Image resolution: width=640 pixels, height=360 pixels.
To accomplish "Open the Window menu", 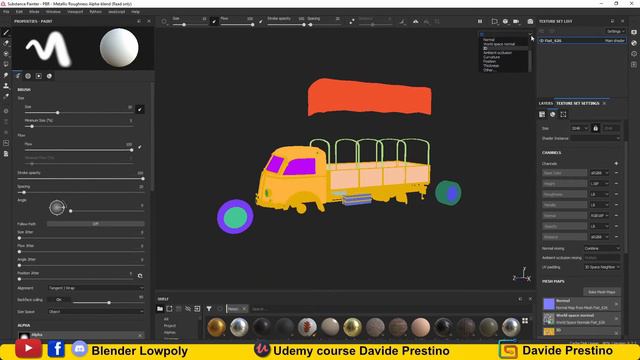I will tap(53, 12).
